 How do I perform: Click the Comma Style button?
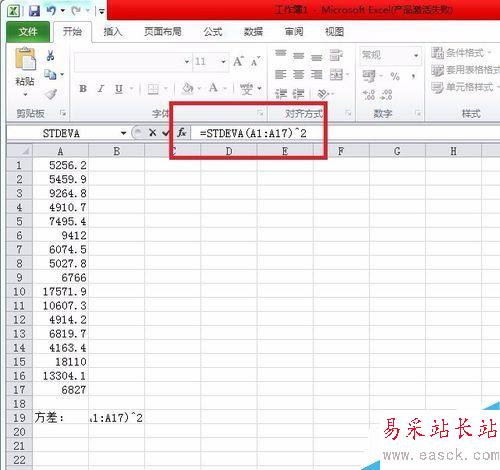click(413, 76)
